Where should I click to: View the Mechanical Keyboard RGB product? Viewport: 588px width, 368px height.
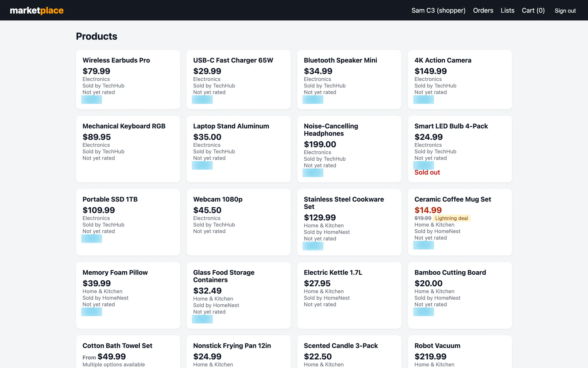(124, 126)
